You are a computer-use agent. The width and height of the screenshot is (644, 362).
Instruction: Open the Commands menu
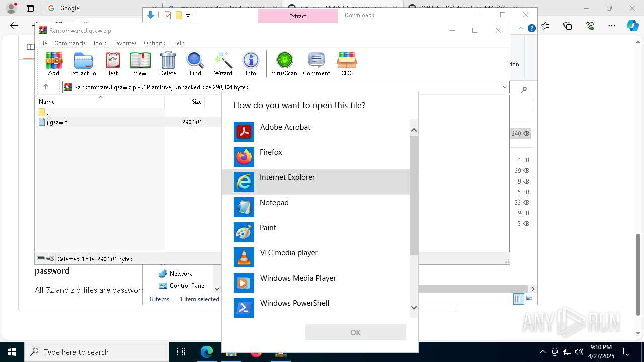pyautogui.click(x=70, y=43)
